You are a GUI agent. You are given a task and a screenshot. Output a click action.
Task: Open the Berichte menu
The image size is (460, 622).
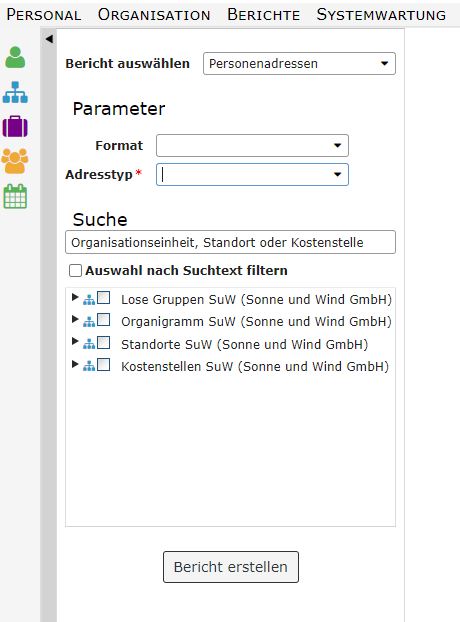tap(263, 15)
